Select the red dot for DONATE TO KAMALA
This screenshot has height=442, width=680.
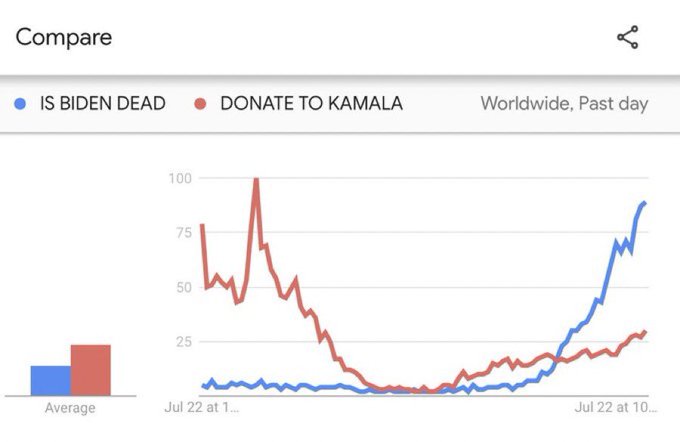200,104
